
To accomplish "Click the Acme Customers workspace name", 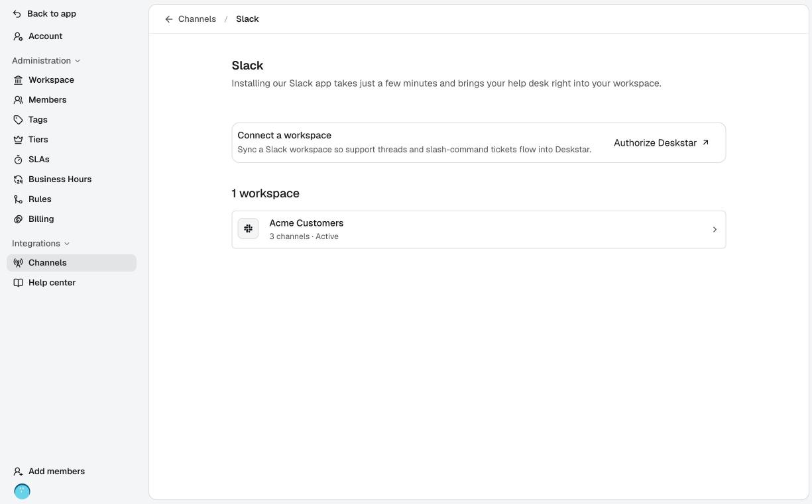I will [306, 223].
